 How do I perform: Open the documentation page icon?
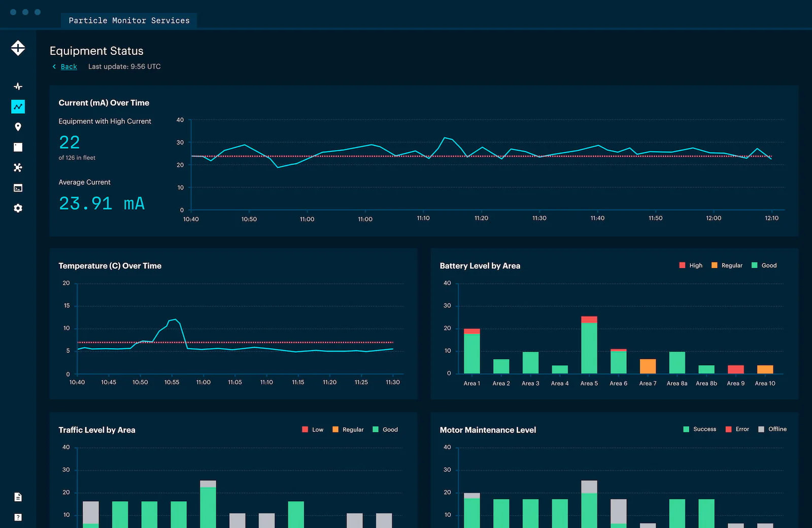click(18, 497)
